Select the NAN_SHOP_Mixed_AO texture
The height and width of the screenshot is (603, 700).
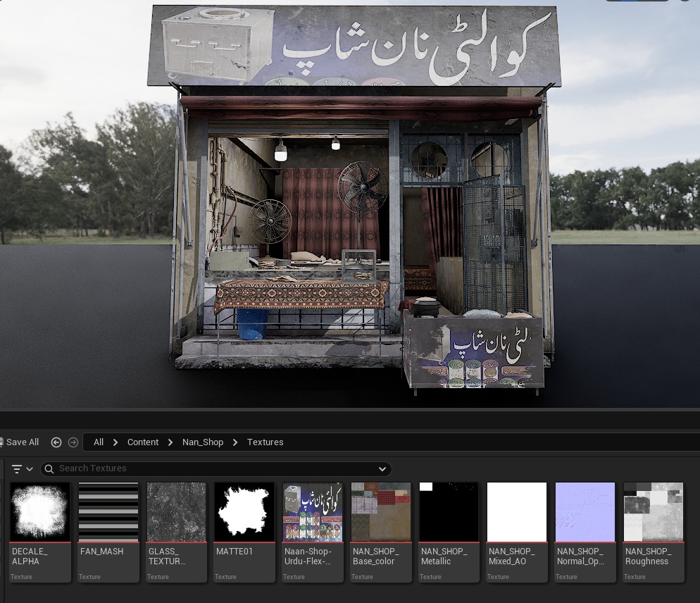[x=516, y=532]
